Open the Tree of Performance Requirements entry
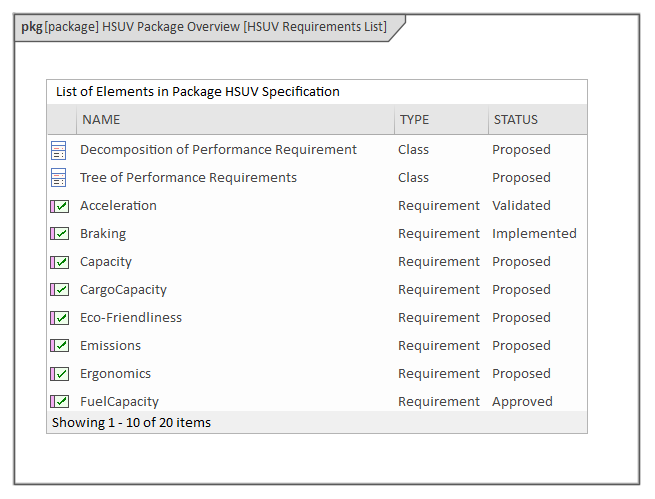655x499 pixels. 188,178
